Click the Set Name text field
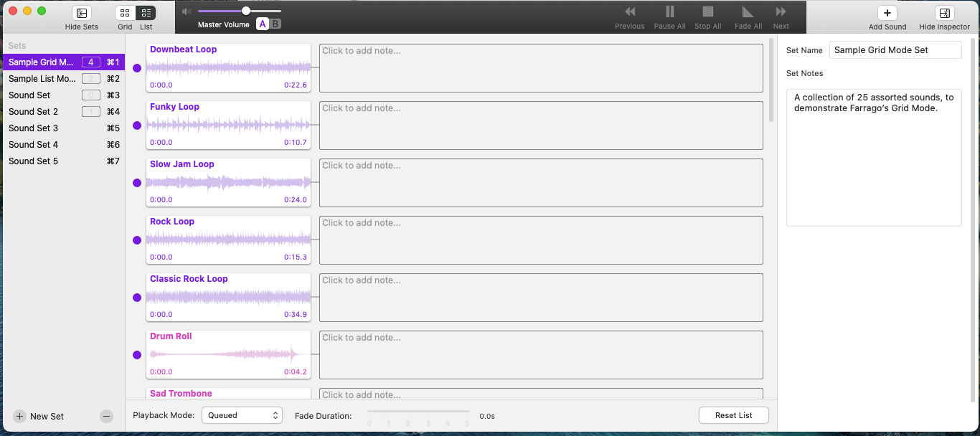Viewport: 980px width, 436px height. [x=895, y=50]
